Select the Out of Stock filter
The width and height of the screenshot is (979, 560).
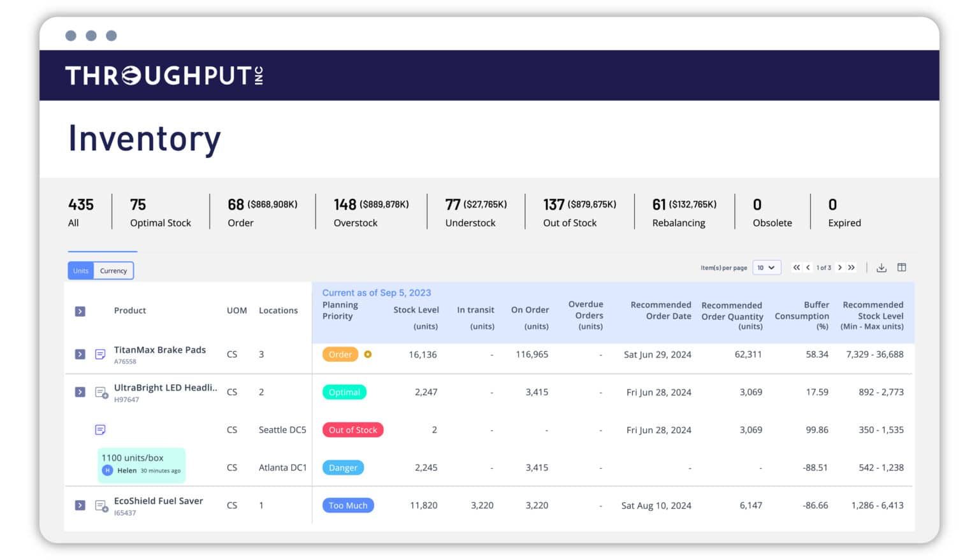tap(570, 212)
